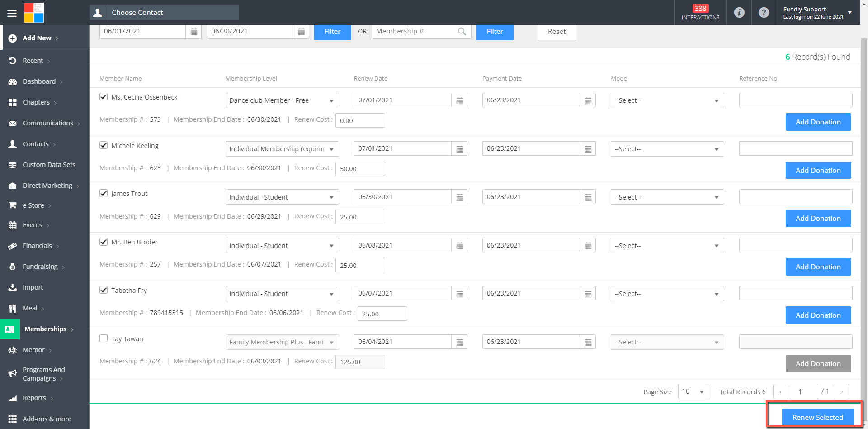Open payment date calendar for Ben Broder
Screen dimensions: 868x429
588,245
